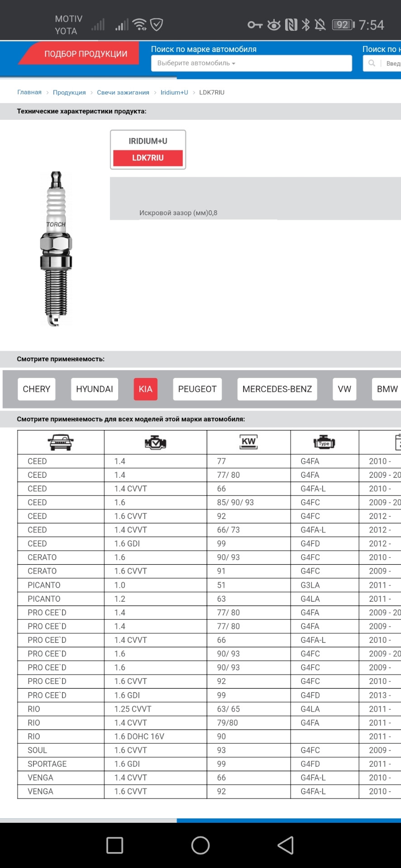This screenshot has height=868, width=401.
Task: Click the engine type column header icon
Action: click(x=324, y=442)
